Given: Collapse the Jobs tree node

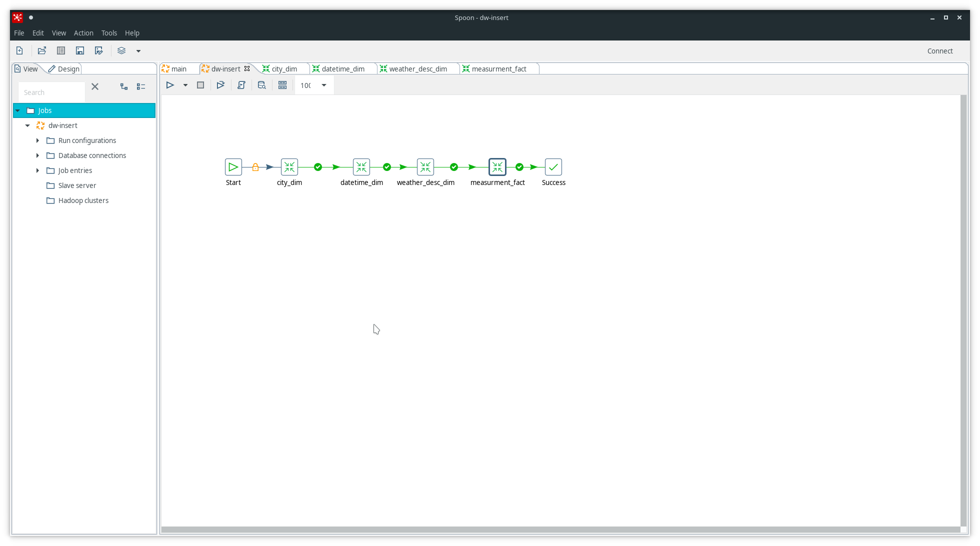Looking at the screenshot, I should (x=17, y=110).
